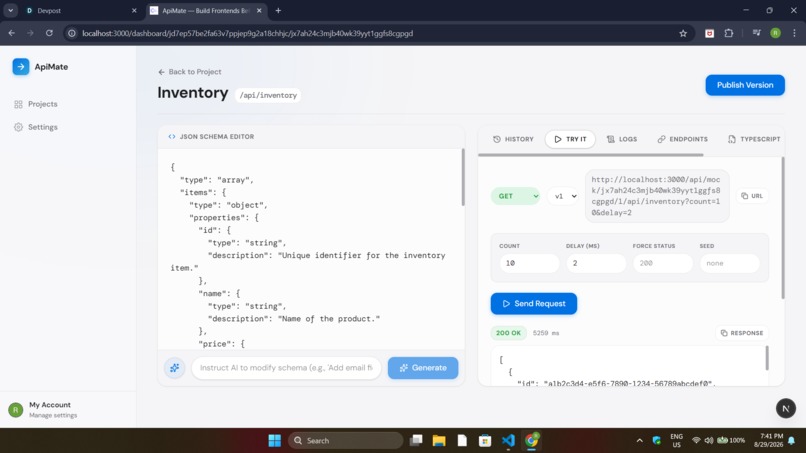Viewport: 806px width, 453px height.
Task: Click the system clock showing 7:41 PM
Action: point(768,441)
